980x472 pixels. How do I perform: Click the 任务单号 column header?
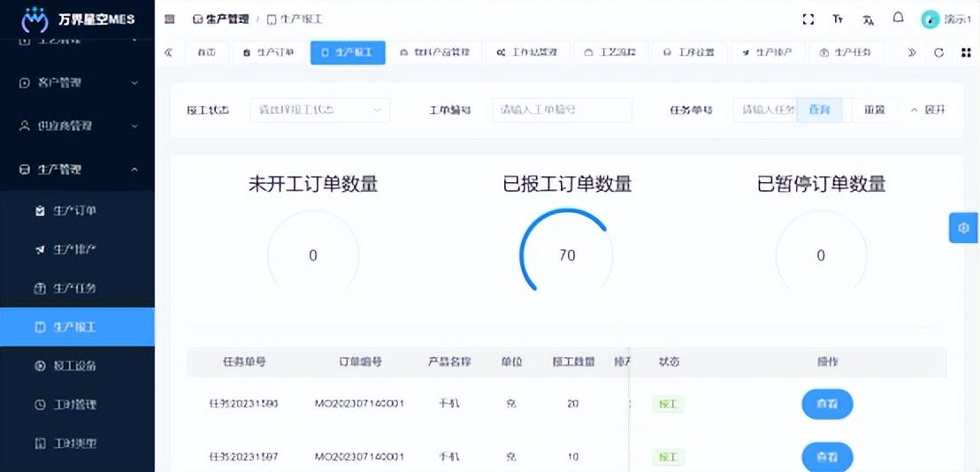tap(244, 362)
